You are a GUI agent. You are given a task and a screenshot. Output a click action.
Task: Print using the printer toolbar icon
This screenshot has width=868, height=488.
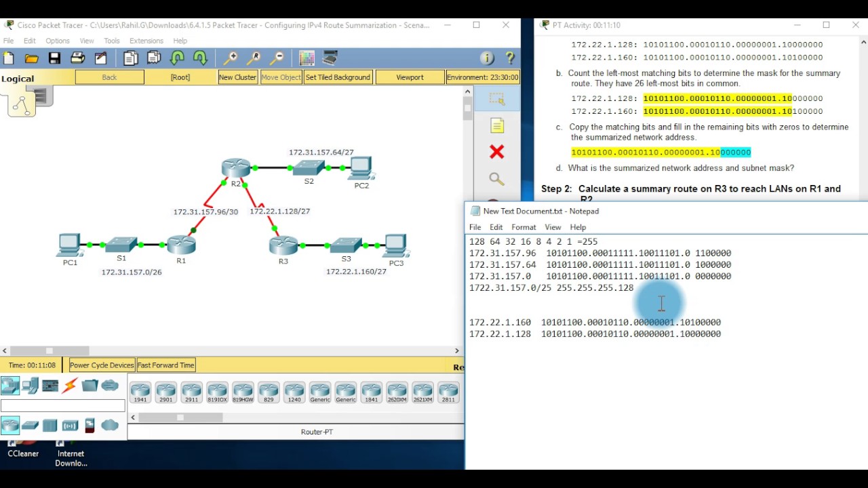coord(77,59)
